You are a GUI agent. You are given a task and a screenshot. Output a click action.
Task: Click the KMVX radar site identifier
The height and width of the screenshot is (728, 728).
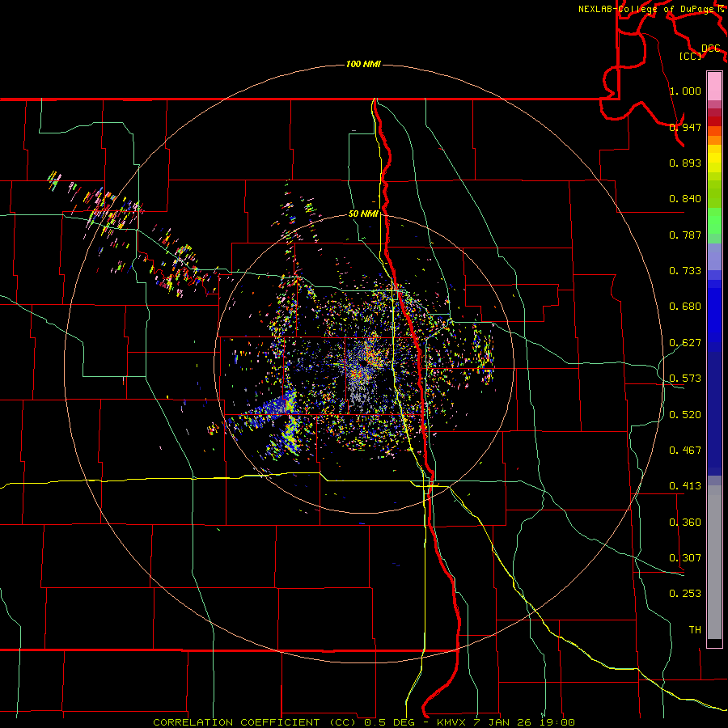(x=453, y=722)
